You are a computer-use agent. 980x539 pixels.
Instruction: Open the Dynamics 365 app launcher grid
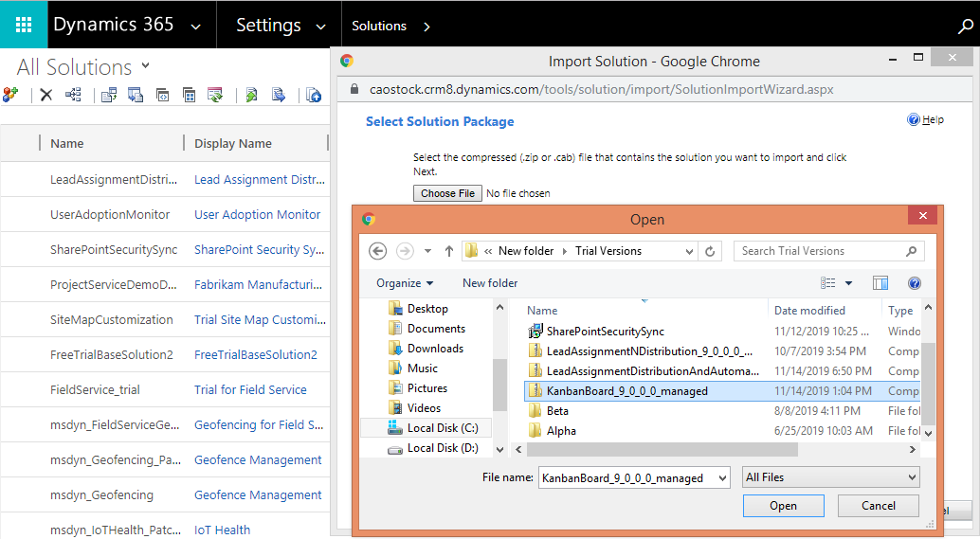coord(24,25)
